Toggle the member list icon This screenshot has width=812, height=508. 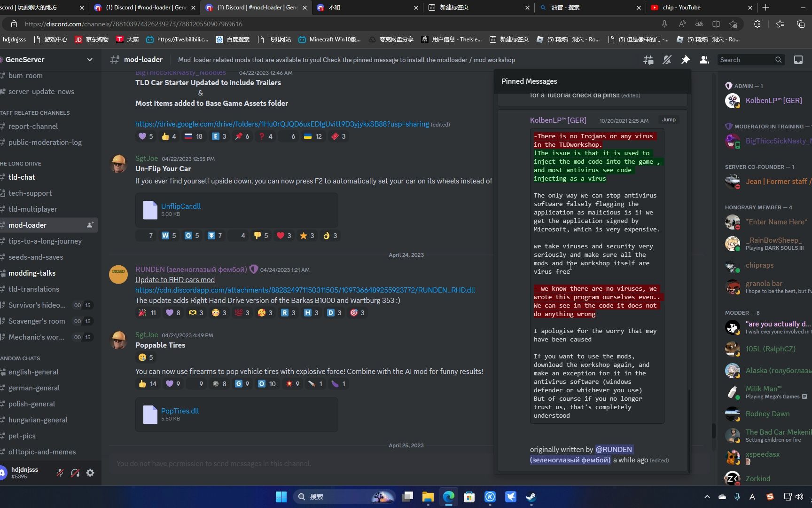pos(704,60)
